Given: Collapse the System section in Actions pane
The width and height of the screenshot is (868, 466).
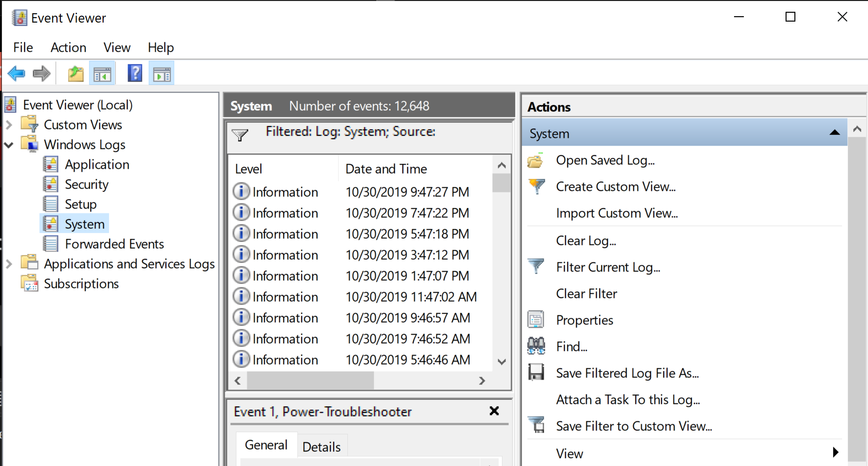Looking at the screenshot, I should [x=834, y=133].
